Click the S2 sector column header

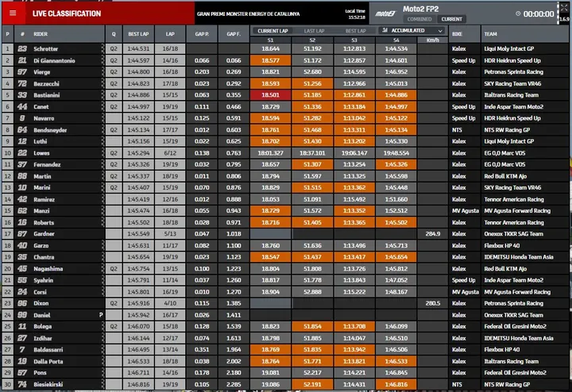312,40
